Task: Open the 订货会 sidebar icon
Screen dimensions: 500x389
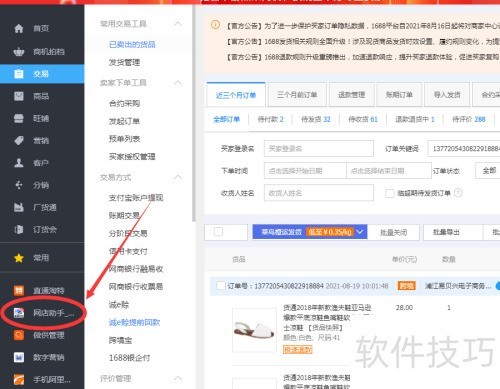Action: tap(19, 229)
